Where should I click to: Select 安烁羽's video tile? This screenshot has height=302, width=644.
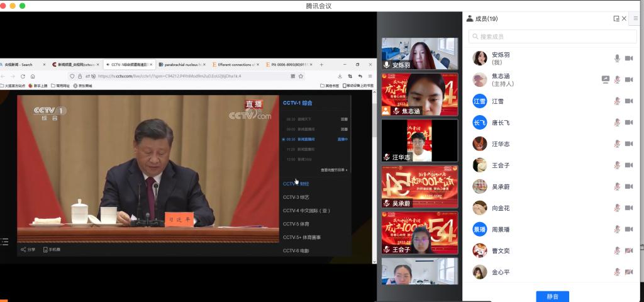(419, 54)
